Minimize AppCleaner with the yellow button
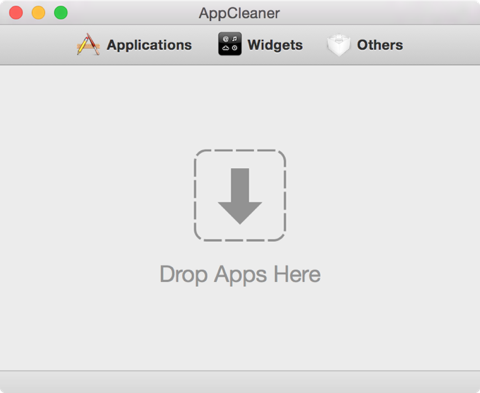 (x=38, y=13)
